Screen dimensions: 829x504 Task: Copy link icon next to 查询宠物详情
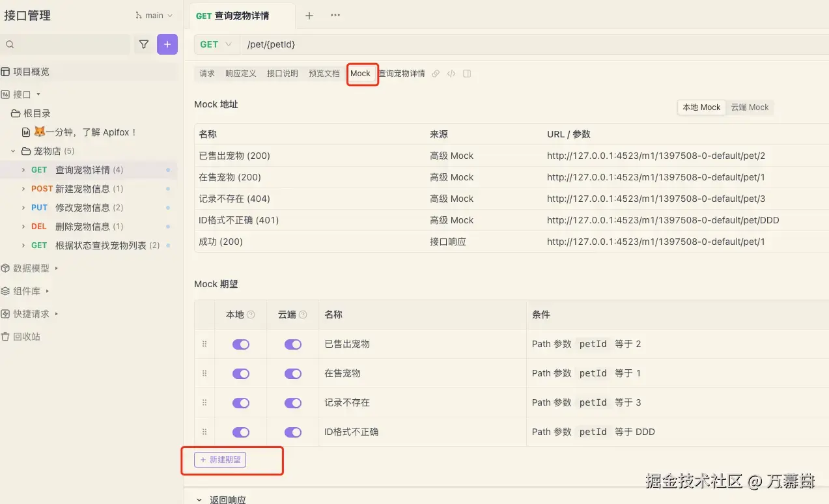pyautogui.click(x=436, y=74)
